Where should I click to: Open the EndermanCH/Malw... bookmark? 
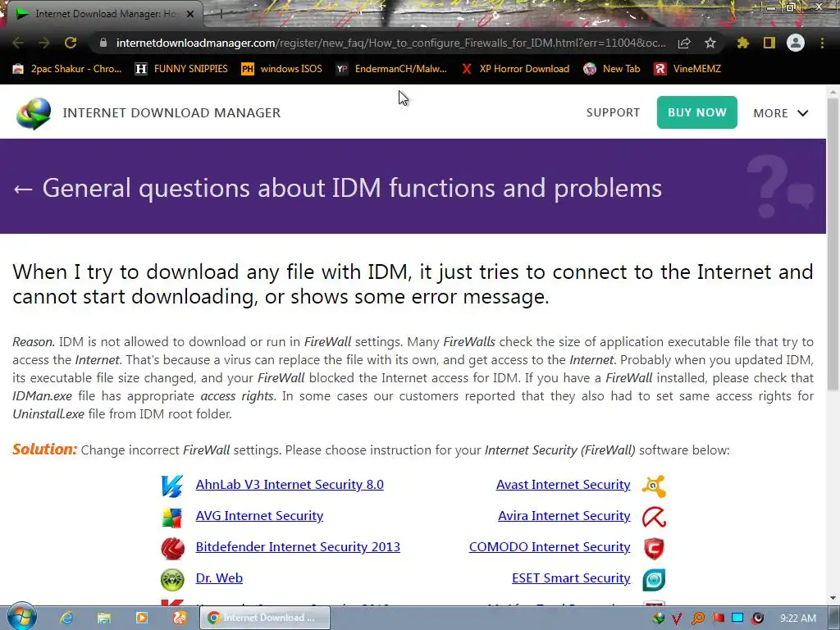(x=391, y=69)
